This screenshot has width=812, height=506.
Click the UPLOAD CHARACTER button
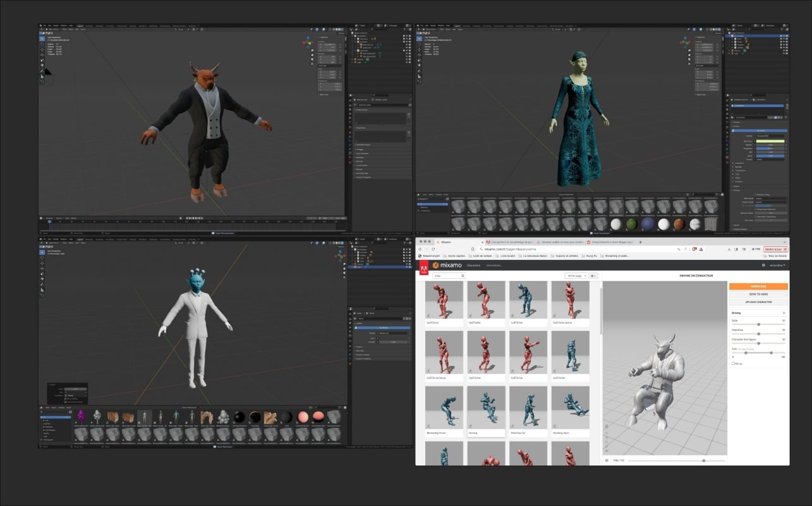point(758,302)
